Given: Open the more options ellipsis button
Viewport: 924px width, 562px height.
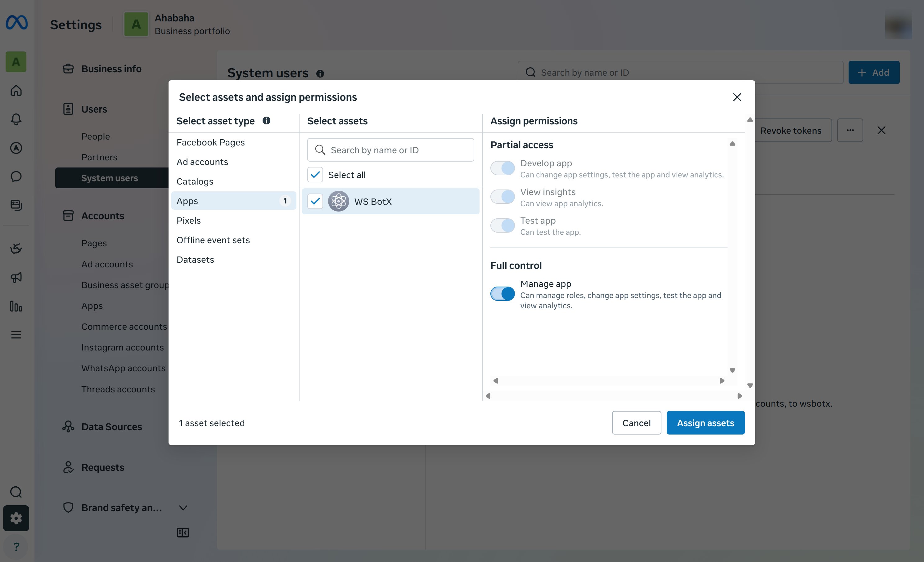Looking at the screenshot, I should pos(850,130).
